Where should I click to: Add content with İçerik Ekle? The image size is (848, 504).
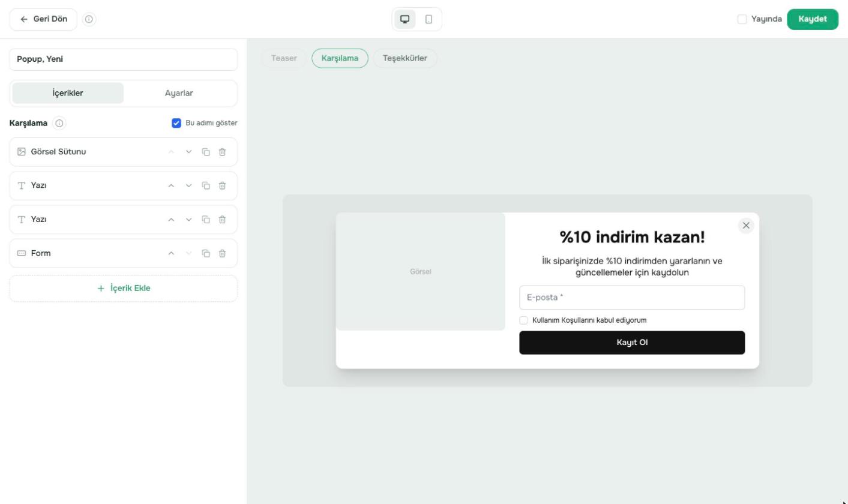tap(124, 289)
